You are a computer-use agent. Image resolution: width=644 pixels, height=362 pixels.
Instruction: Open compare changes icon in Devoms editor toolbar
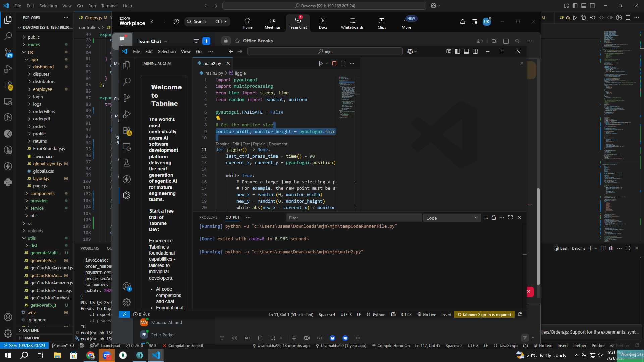coord(584,18)
